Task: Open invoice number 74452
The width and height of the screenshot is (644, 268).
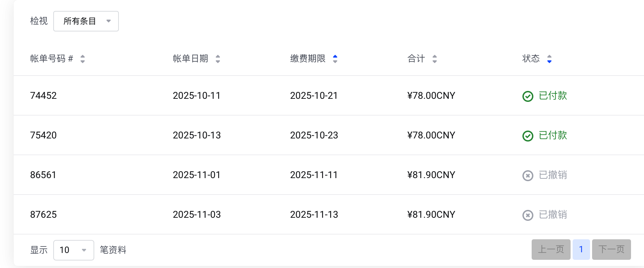Action: 43,96
